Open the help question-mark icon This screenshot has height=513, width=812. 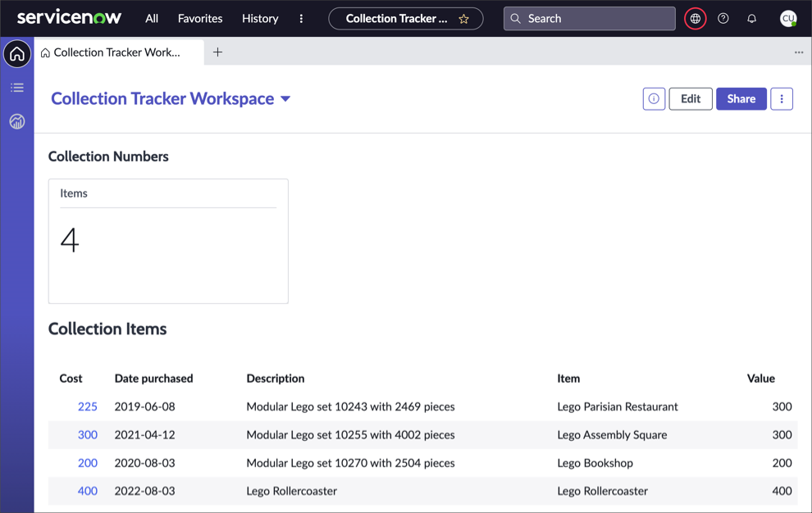723,18
